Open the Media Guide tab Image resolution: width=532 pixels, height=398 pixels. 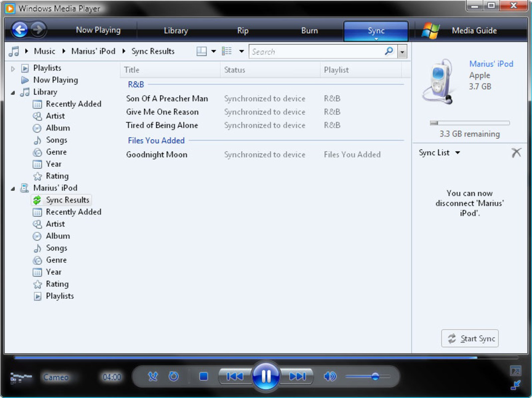click(474, 30)
